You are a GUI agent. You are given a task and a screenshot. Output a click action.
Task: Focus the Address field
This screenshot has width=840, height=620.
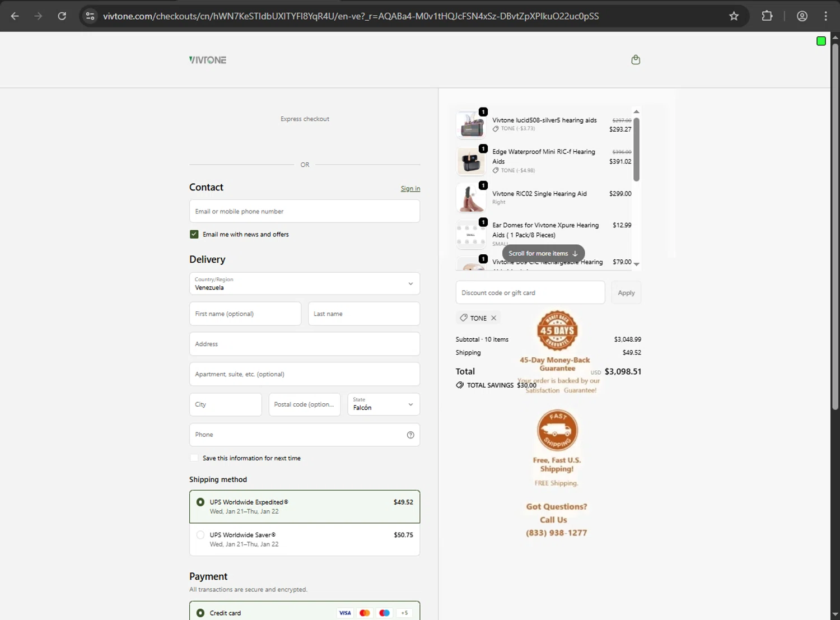point(305,344)
